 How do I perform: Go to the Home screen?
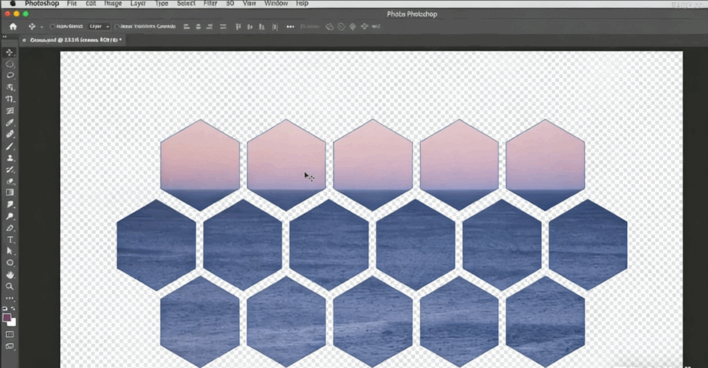tap(13, 27)
